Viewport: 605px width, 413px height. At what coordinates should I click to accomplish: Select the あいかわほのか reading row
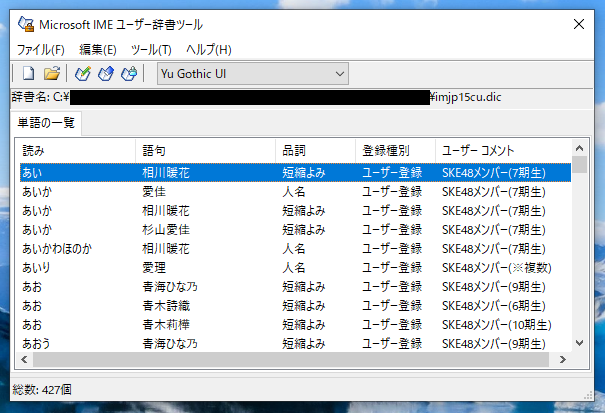296,249
